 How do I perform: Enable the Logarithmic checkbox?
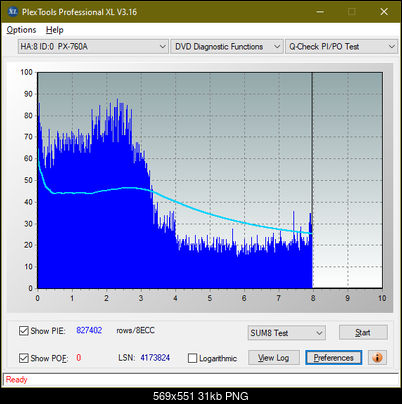coord(192,358)
